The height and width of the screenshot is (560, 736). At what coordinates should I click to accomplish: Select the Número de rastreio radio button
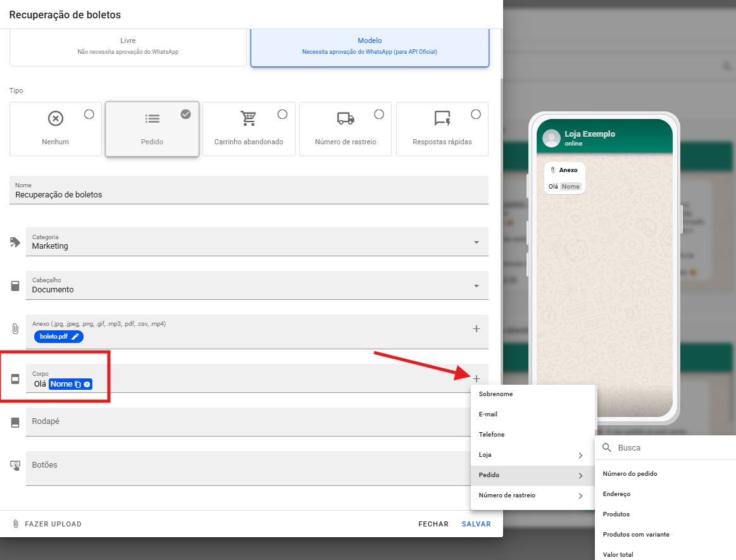(379, 114)
